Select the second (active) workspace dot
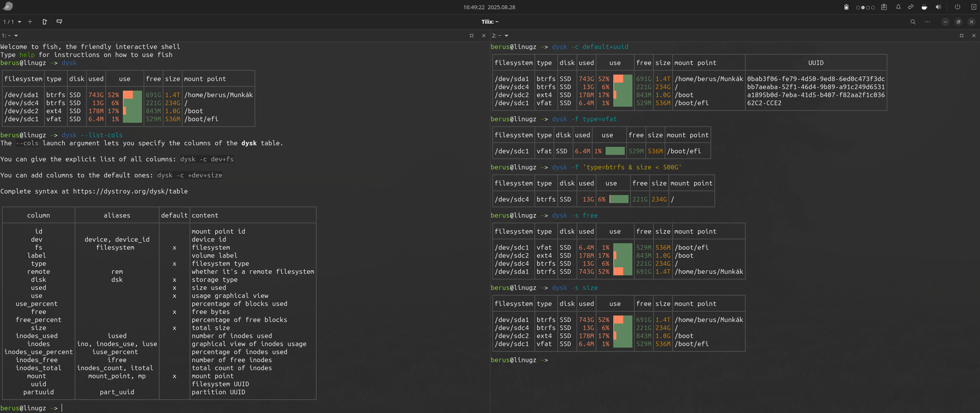 click(863, 7)
